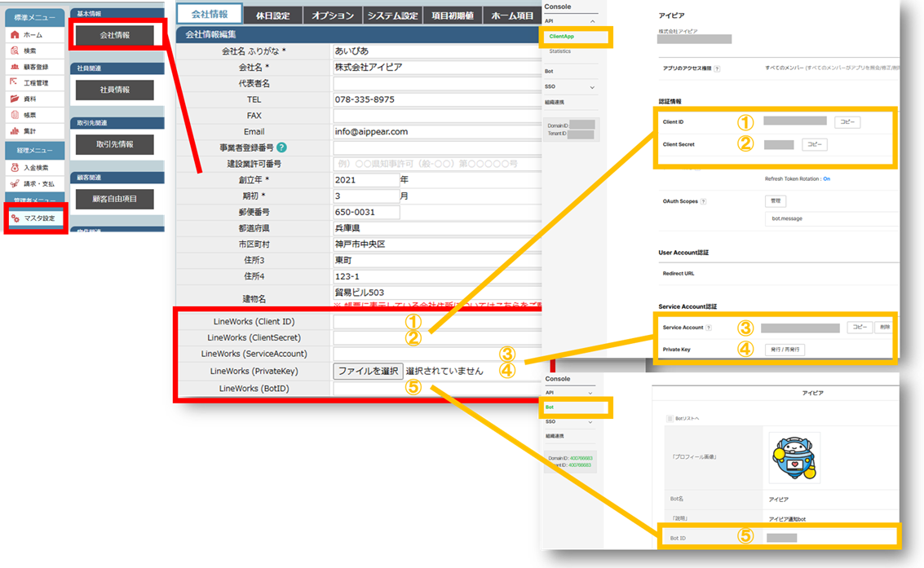
Task: Open 検索 via its magnifier icon
Action: [x=15, y=51]
